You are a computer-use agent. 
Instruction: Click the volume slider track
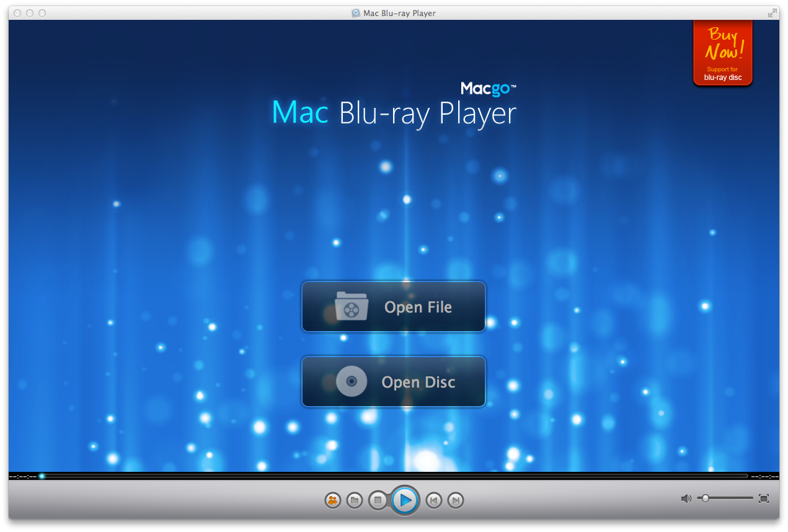point(732,499)
